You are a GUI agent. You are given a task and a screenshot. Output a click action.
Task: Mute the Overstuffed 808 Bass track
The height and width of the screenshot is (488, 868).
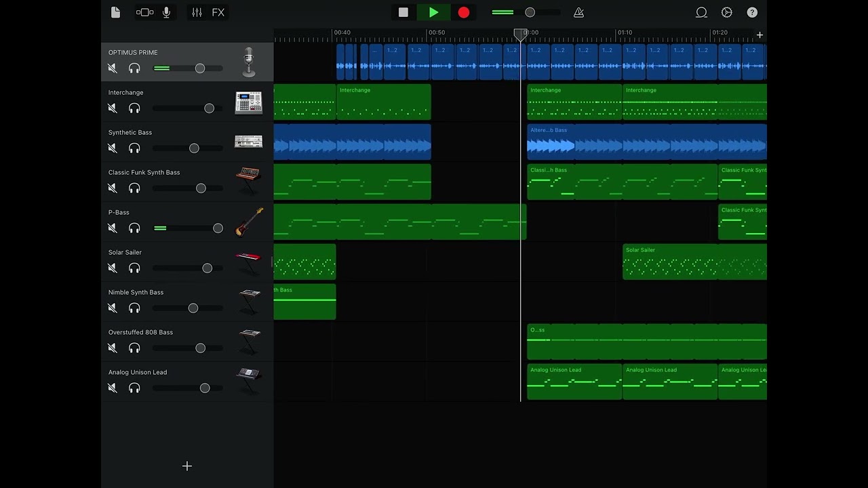[113, 348]
